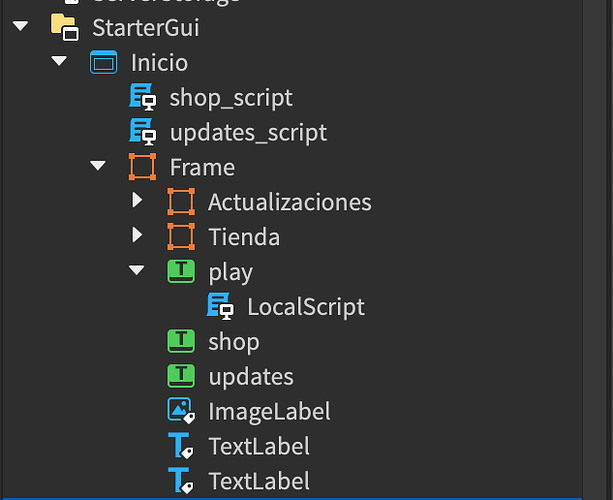Expand the Actualizaciones frame arrow
The image size is (613, 500).
(137, 202)
